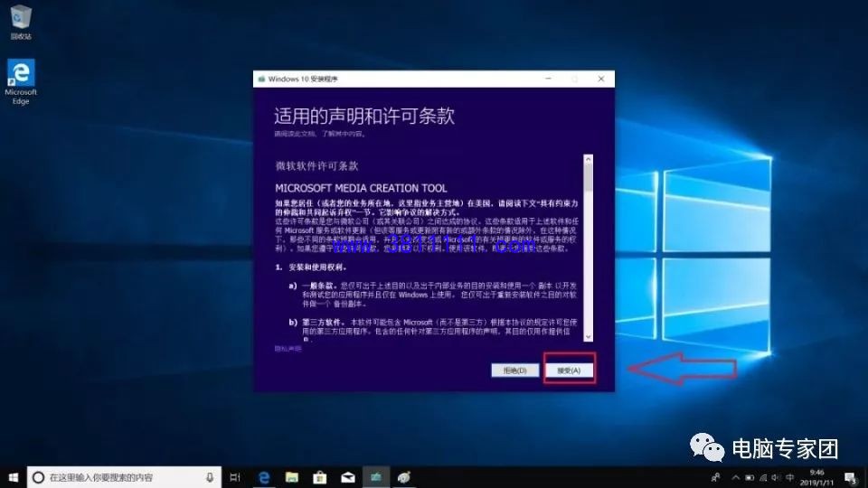Open the Recycle Bin desktop icon
The image size is (868, 488).
click(21, 22)
